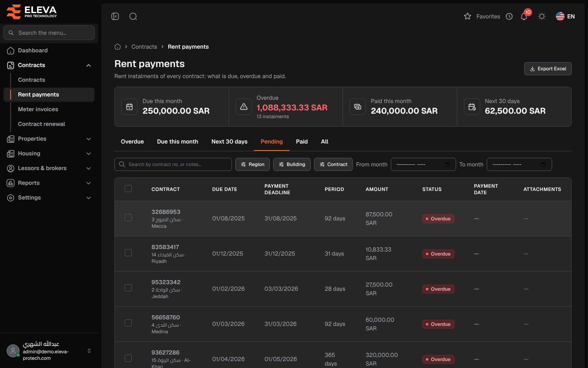
Task: Click the From month date field
Action: pyautogui.click(x=423, y=164)
